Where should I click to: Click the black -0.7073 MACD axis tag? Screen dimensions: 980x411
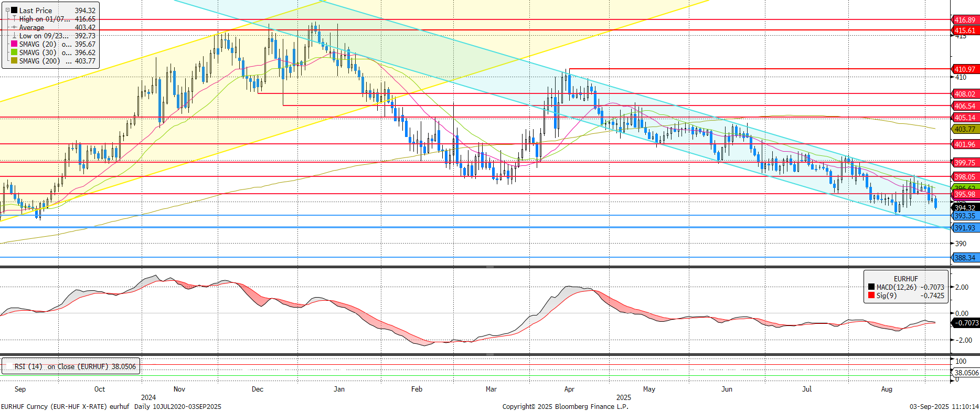click(966, 323)
